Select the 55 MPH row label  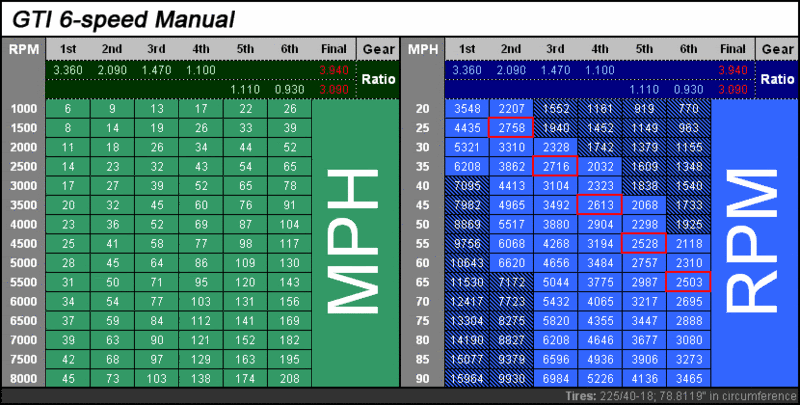(422, 244)
